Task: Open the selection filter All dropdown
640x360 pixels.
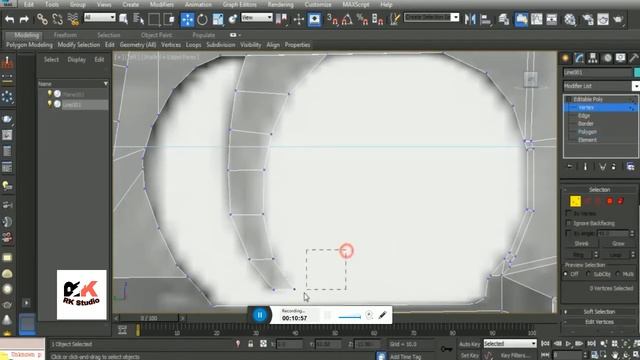Action: tap(100, 17)
